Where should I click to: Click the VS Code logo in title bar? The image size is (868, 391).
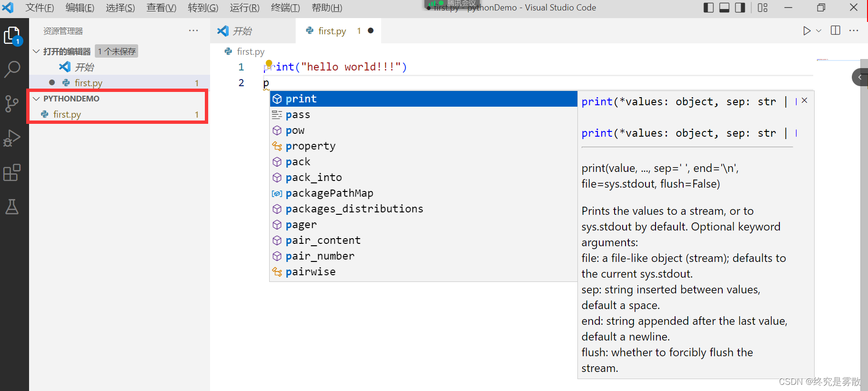[x=8, y=8]
